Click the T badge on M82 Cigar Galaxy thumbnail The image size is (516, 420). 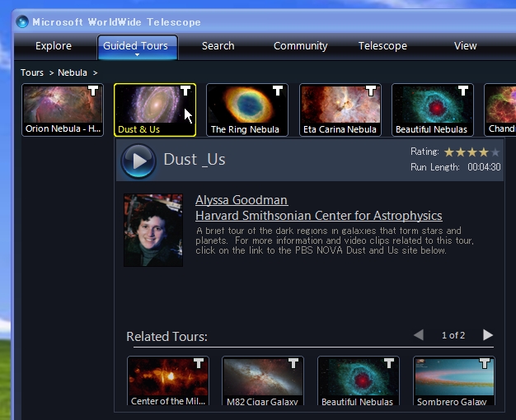pyautogui.click(x=293, y=363)
